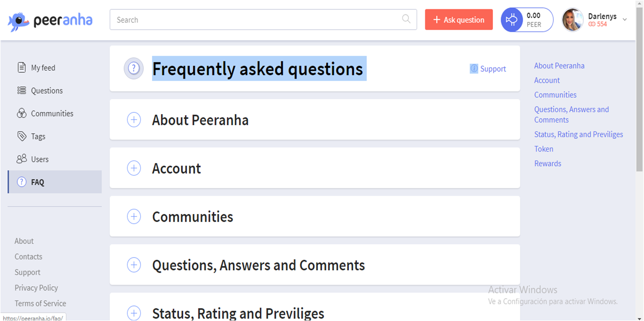Expand Status, Rating and Previliges section
This screenshot has height=321, width=644.
(x=134, y=313)
